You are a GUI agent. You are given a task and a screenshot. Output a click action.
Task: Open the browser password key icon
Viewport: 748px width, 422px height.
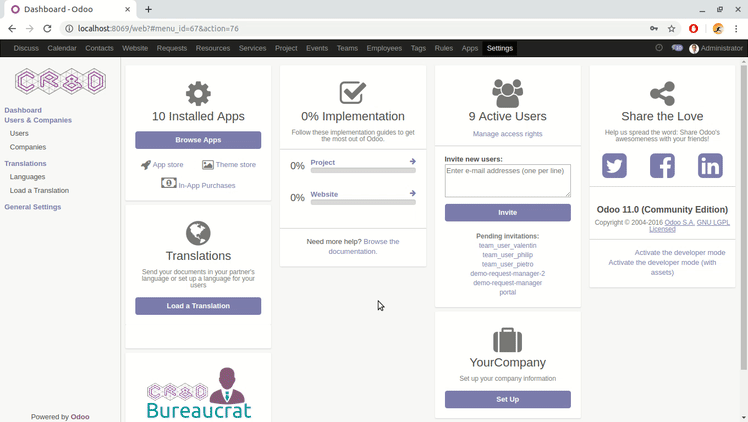coord(654,29)
